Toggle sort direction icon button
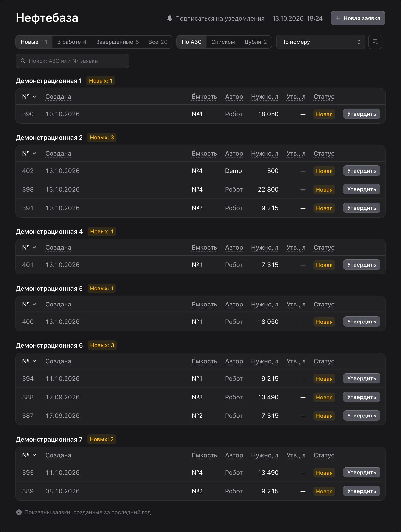 tap(375, 42)
